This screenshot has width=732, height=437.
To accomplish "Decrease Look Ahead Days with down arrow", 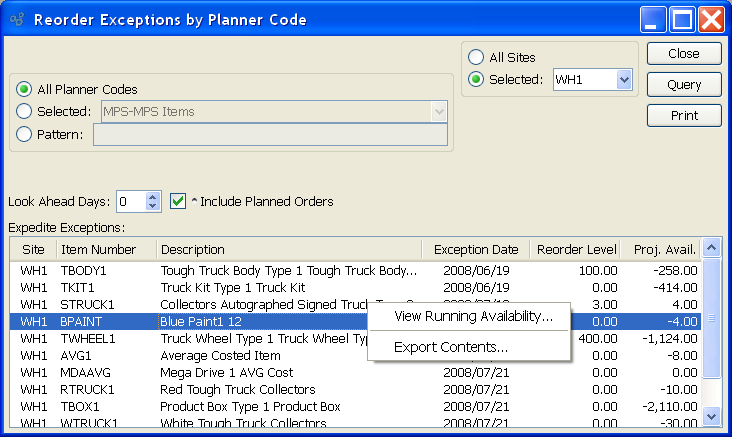I will click(152, 206).
